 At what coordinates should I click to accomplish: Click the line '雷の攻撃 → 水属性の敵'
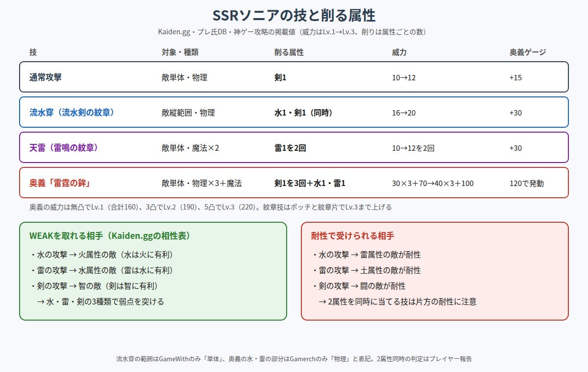[x=101, y=270]
